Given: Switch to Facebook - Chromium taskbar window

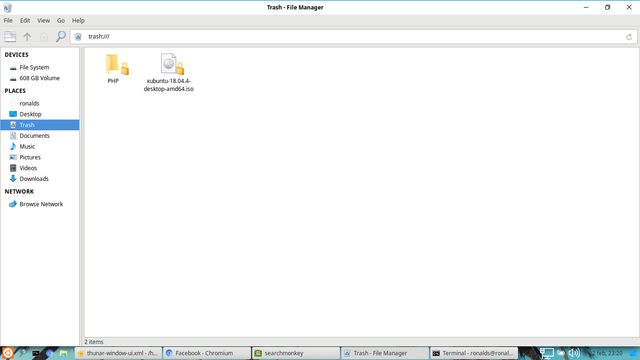Looking at the screenshot, I should click(207, 353).
